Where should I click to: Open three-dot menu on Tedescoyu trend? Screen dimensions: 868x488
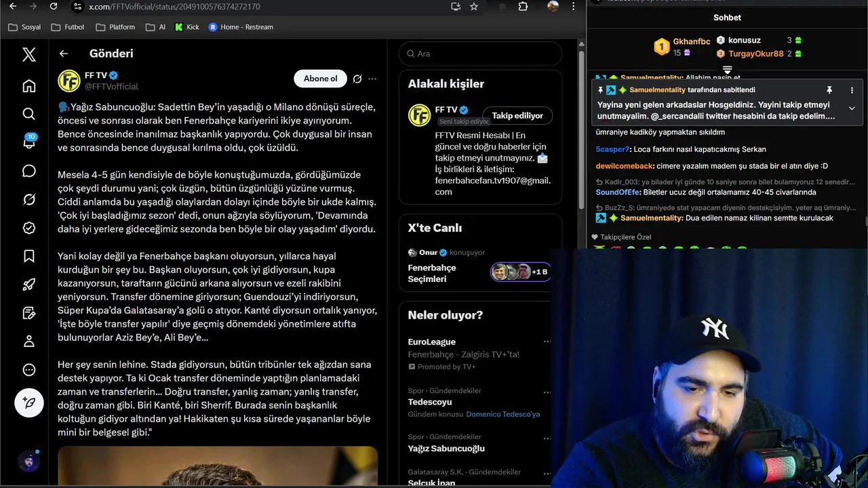tap(547, 391)
